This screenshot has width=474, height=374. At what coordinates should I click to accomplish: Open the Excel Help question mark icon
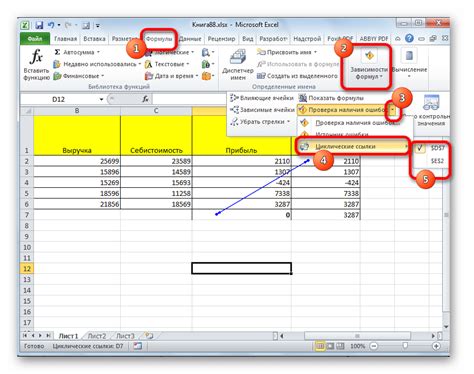[409, 38]
